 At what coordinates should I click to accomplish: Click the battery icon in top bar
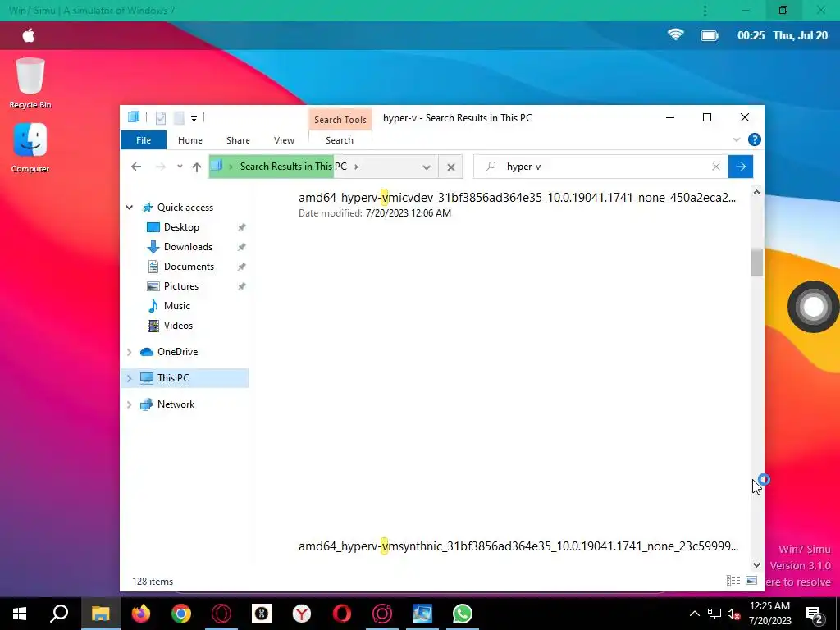(710, 35)
